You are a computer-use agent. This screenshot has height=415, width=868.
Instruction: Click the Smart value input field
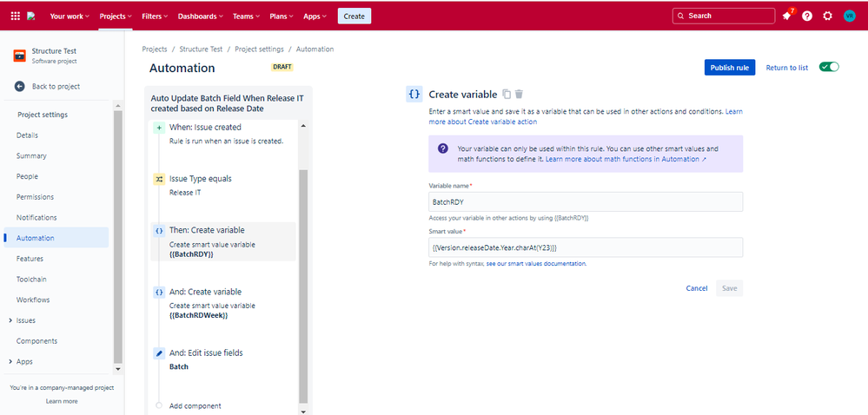[586, 247]
